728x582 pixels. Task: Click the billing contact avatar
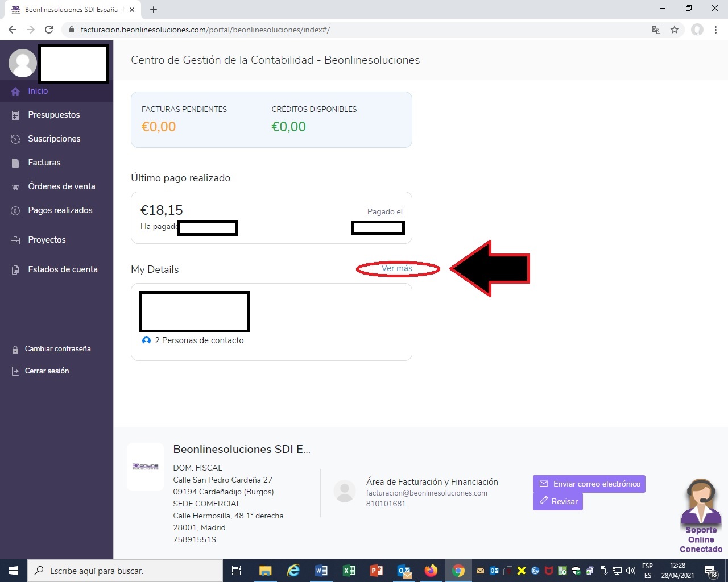tap(344, 492)
